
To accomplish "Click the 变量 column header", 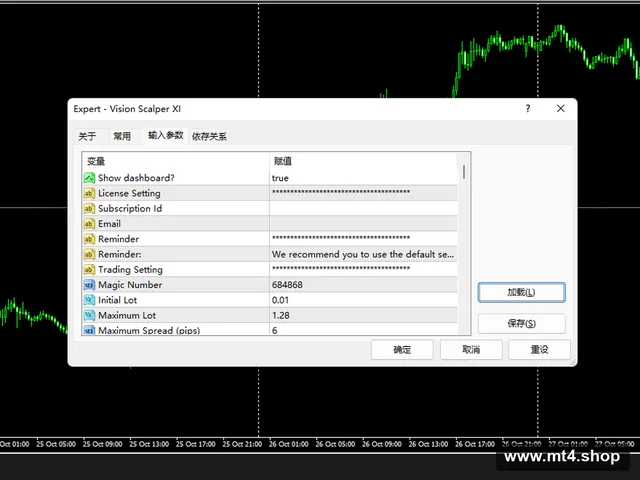I will 96,161.
